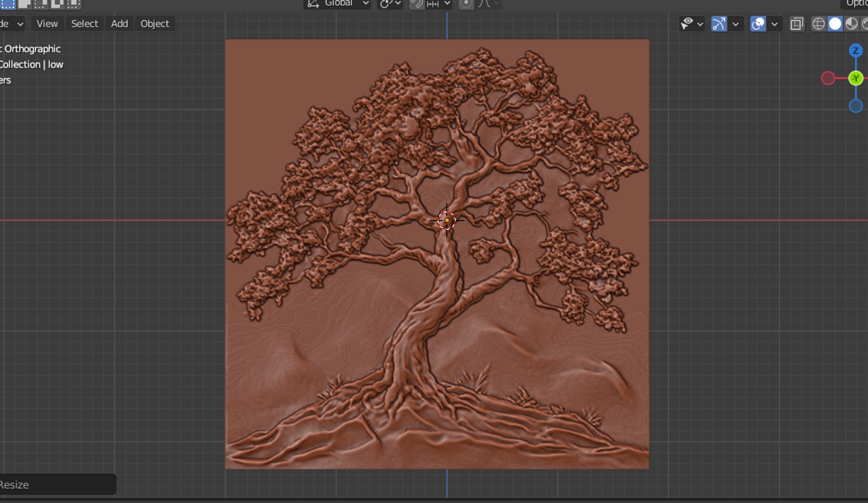Open the Select menu

(84, 24)
